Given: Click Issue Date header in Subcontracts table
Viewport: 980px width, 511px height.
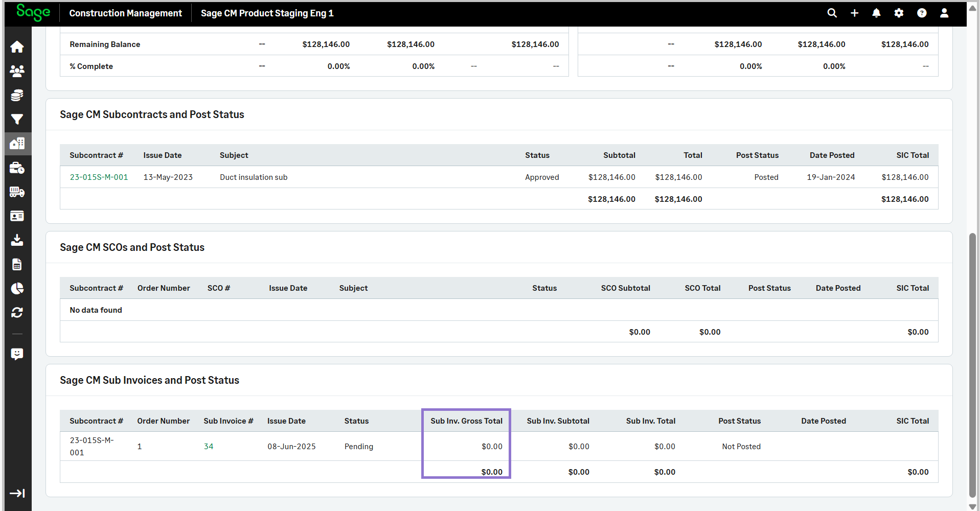Looking at the screenshot, I should click(x=163, y=155).
